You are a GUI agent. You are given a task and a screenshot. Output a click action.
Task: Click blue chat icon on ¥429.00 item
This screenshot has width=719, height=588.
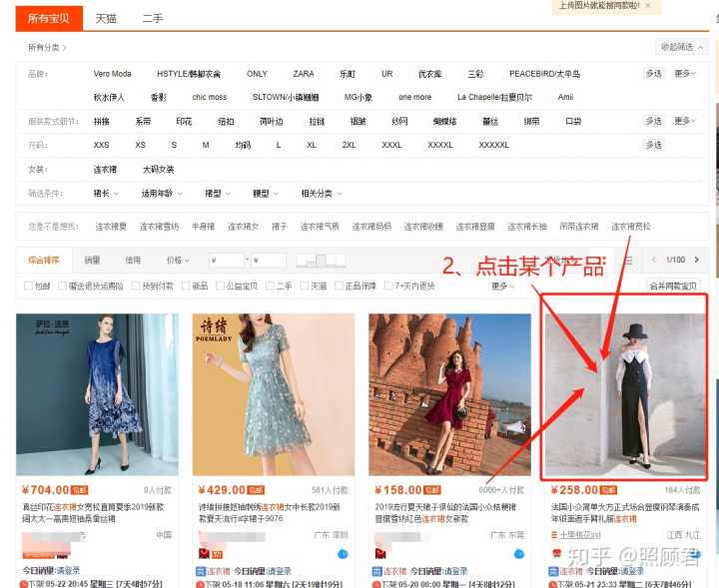pos(343,554)
